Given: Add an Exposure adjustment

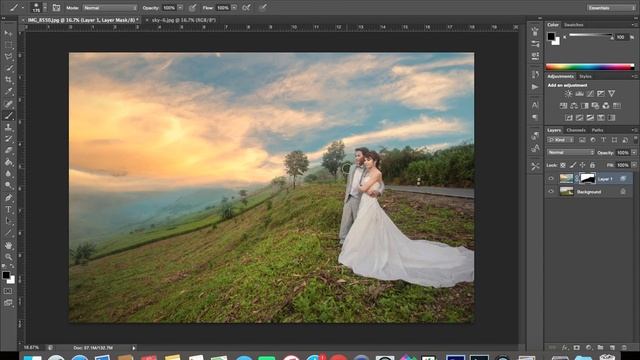Looking at the screenshot, I should click(x=600, y=94).
